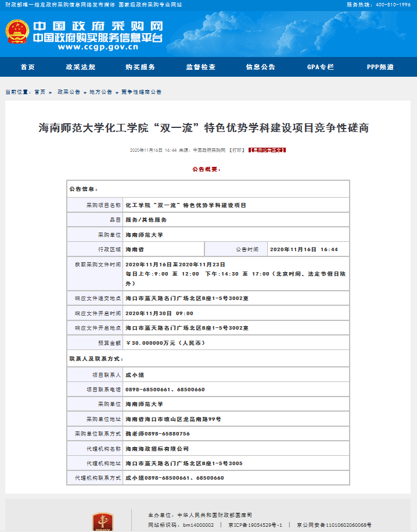Click the 公告概要 red heading
The height and width of the screenshot is (532, 417).
(206, 169)
